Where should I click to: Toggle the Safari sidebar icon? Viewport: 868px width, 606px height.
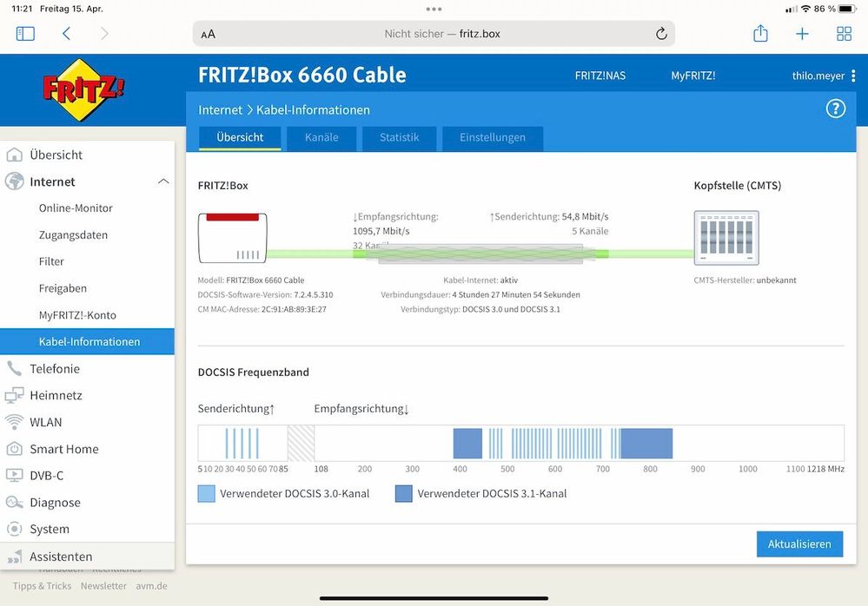coord(25,34)
